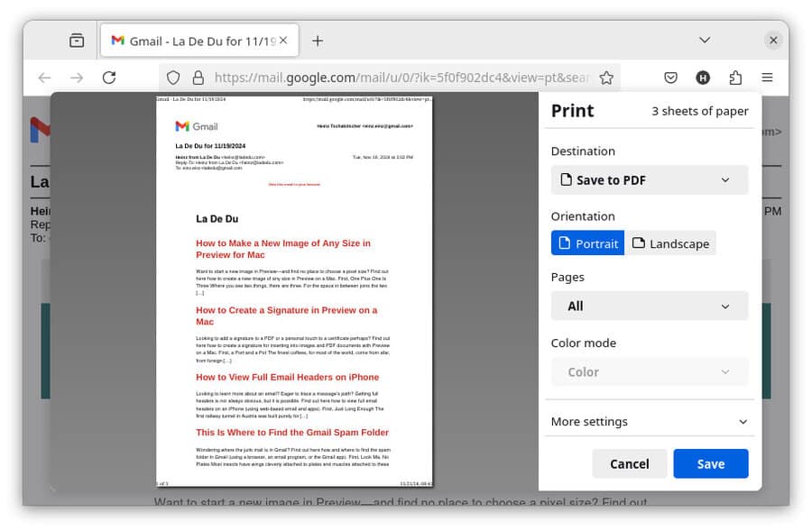
Task: Click the Firefox View icon in tab bar
Action: (77, 41)
